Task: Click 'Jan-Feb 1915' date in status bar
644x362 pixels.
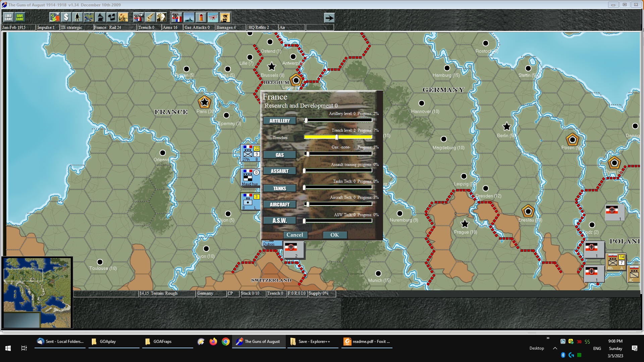Action: [14, 27]
